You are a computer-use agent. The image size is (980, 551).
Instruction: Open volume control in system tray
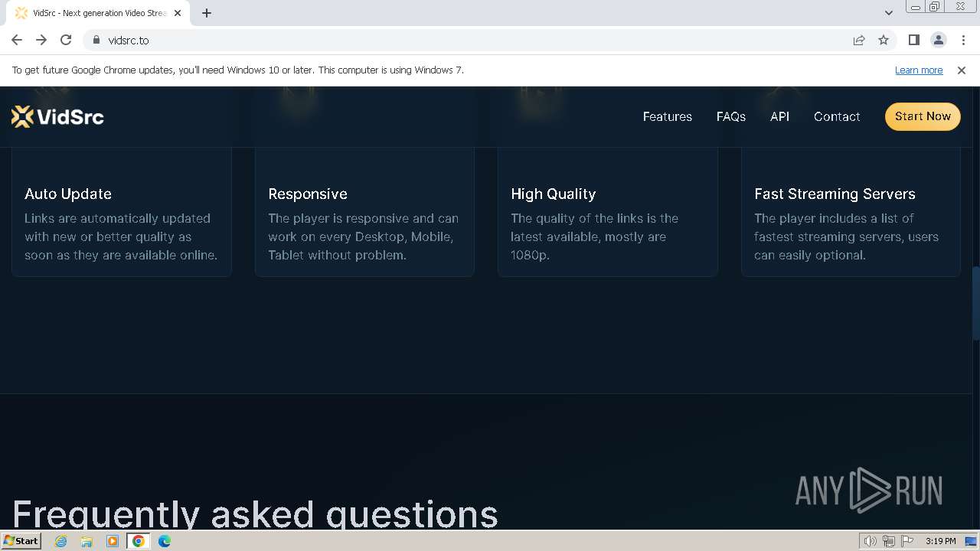(870, 541)
